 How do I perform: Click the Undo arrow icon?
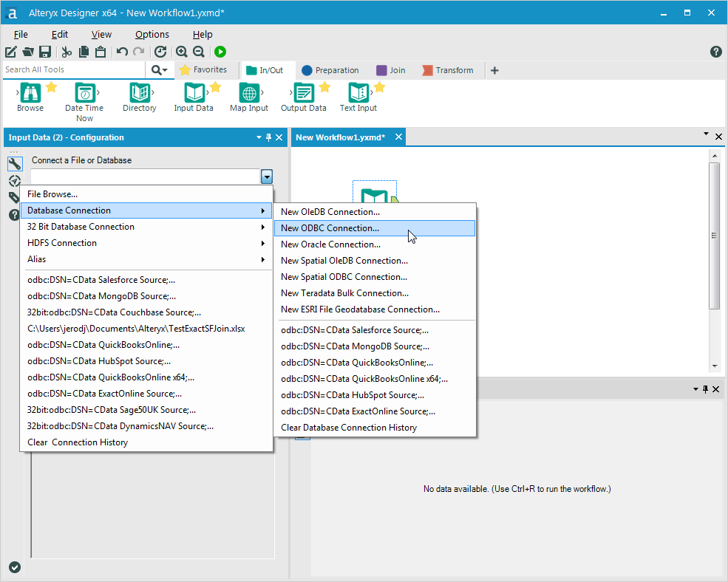[x=122, y=52]
